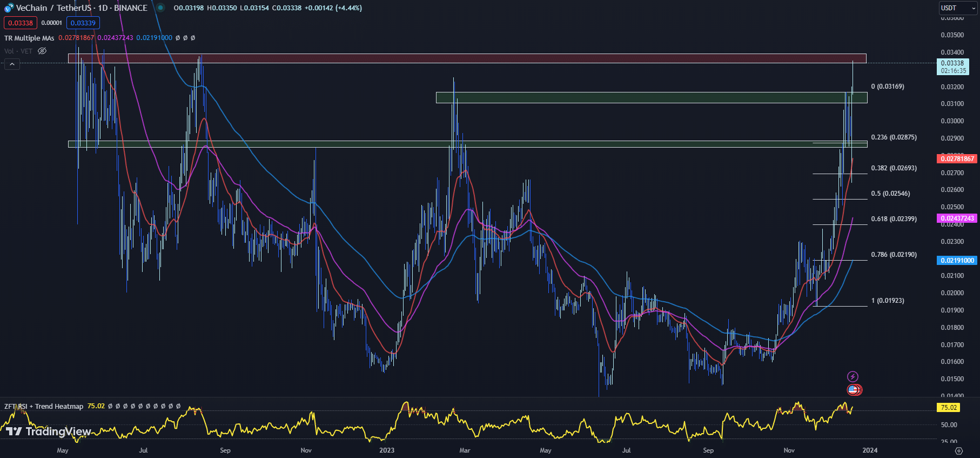980x458 pixels.
Task: Open the purple lightning event marker
Action: pyautogui.click(x=853, y=376)
